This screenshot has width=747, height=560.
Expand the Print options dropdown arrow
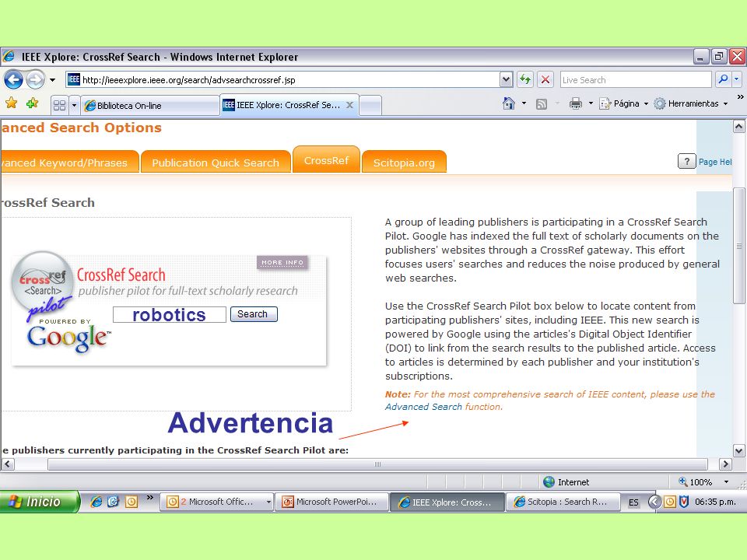591,103
